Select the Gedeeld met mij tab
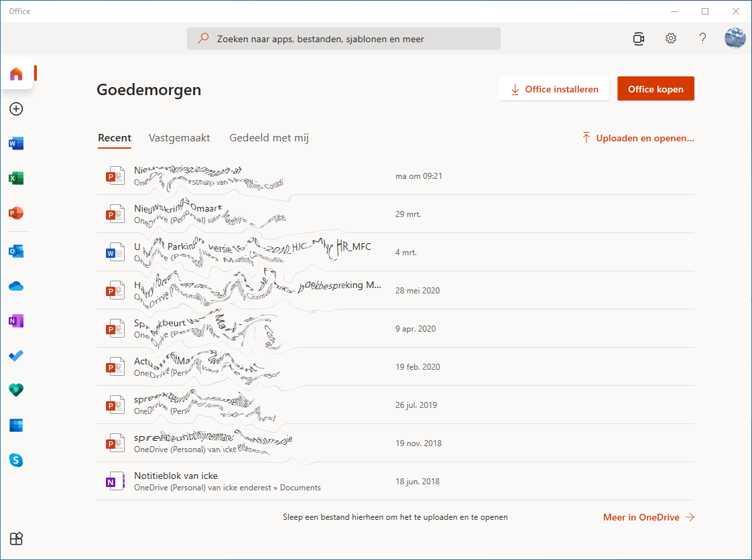 click(x=269, y=138)
